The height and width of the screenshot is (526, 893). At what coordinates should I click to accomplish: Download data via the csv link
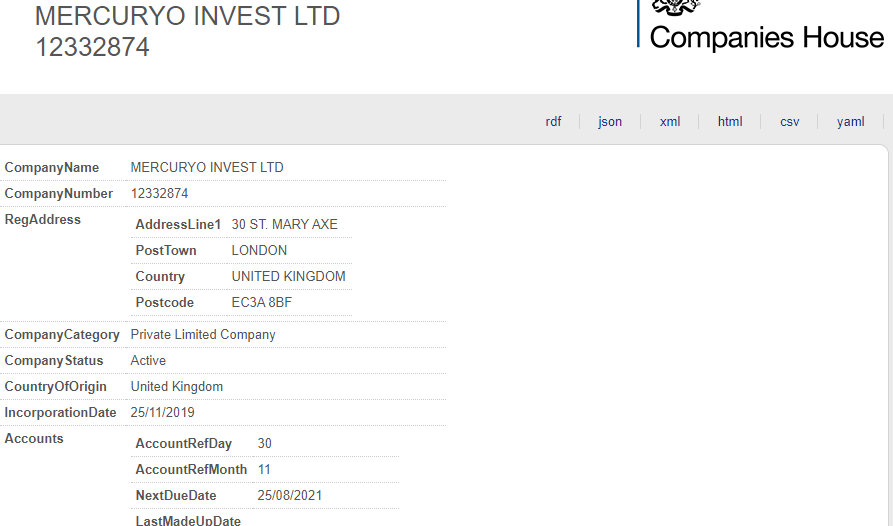pyautogui.click(x=789, y=122)
